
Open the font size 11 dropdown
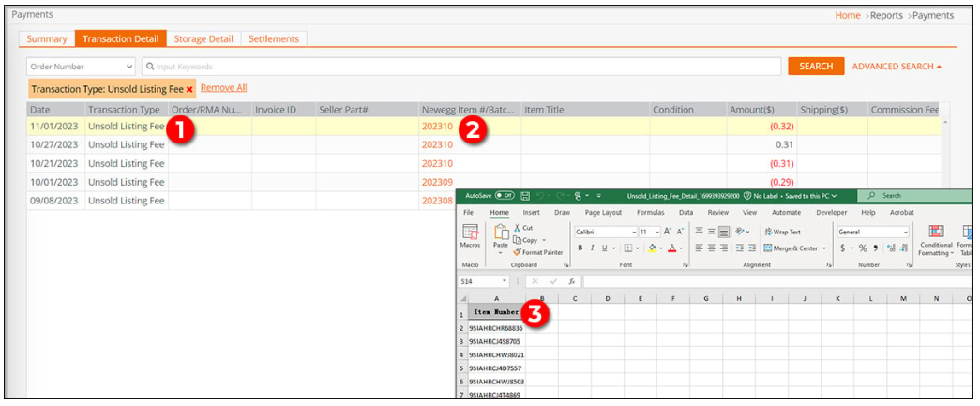pyautogui.click(x=656, y=232)
